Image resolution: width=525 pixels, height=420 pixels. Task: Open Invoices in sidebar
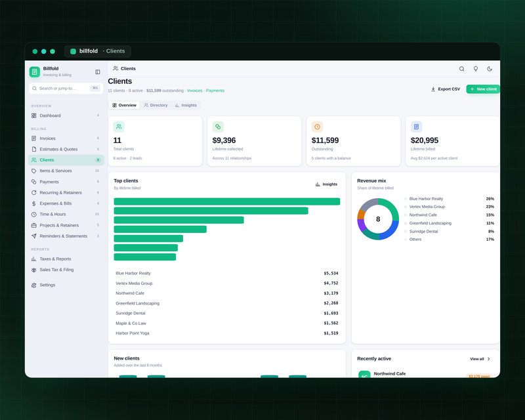(x=66, y=138)
